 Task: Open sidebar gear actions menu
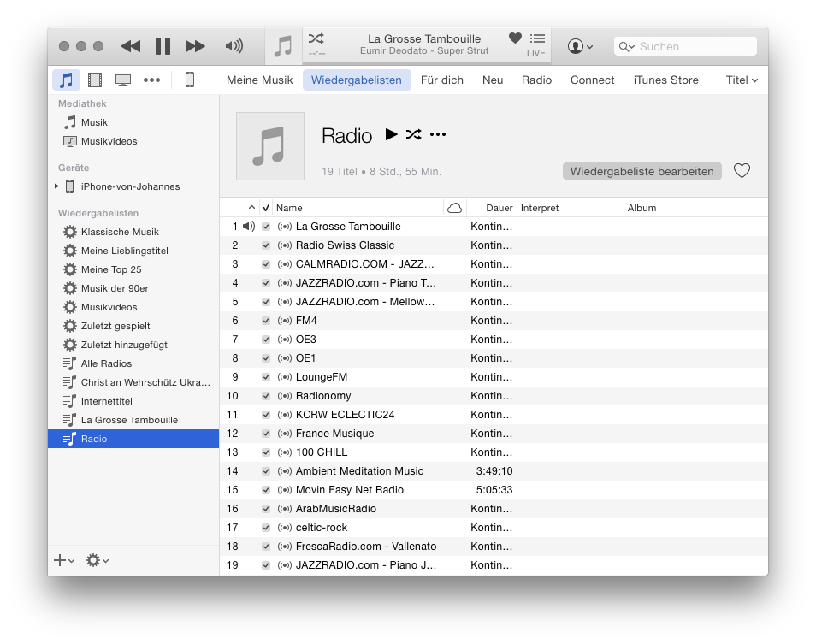(98, 560)
